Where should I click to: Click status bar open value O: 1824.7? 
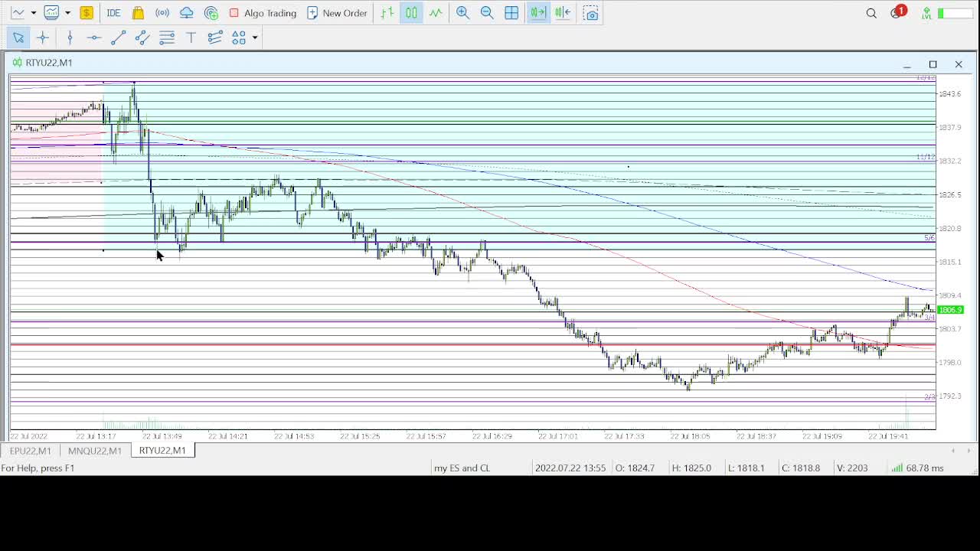(635, 468)
